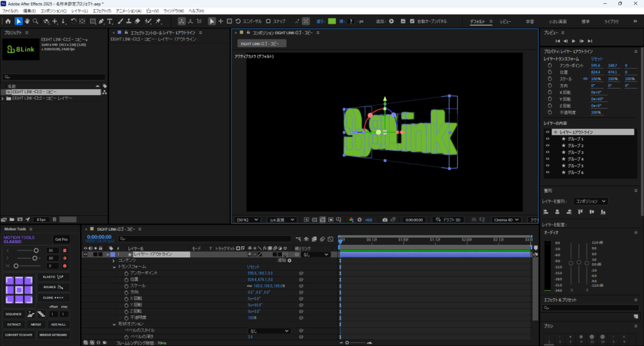Open the アニメーション(A) menu

[x=128, y=11]
